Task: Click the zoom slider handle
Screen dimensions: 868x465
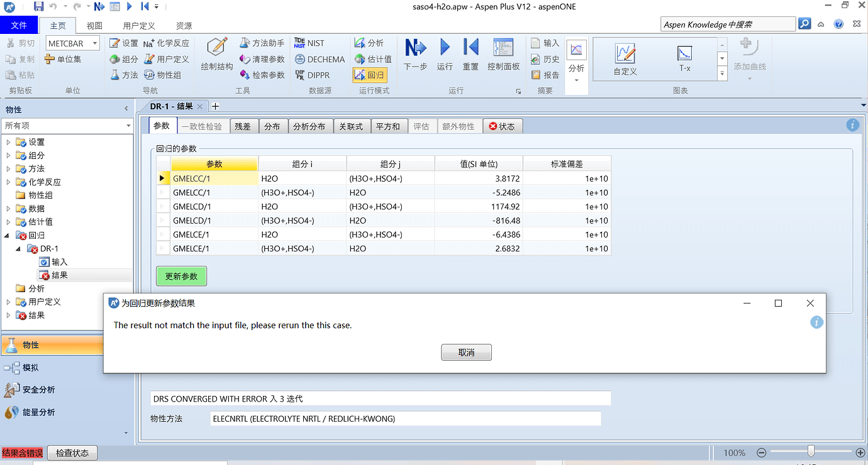Action: (x=811, y=452)
